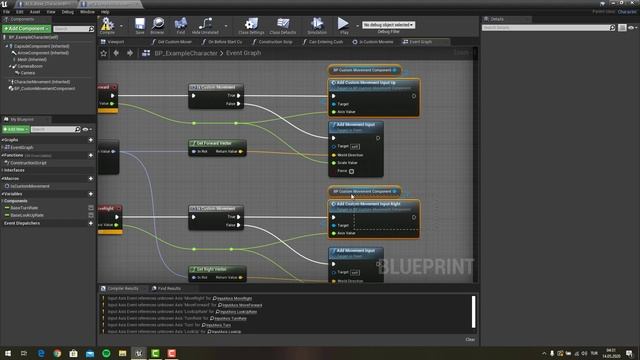The height and width of the screenshot is (360, 640).
Task: Open Chrome from the taskbar
Action: (x=57, y=353)
